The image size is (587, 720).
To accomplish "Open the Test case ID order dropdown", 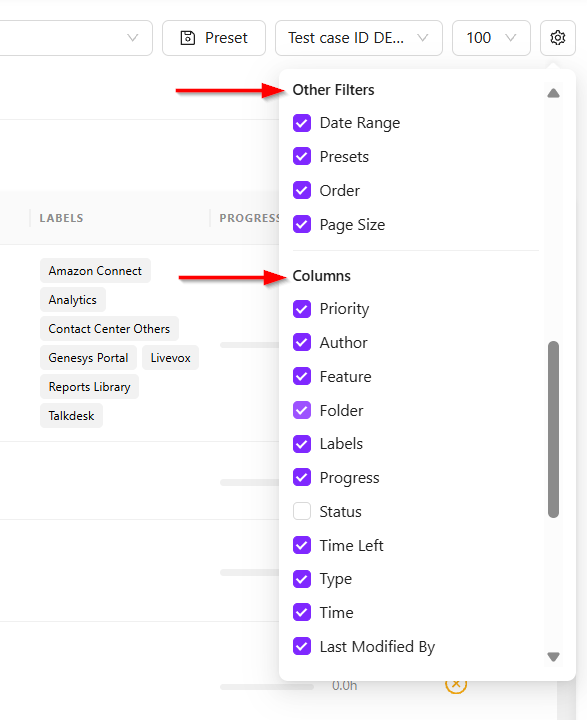I will [359, 38].
